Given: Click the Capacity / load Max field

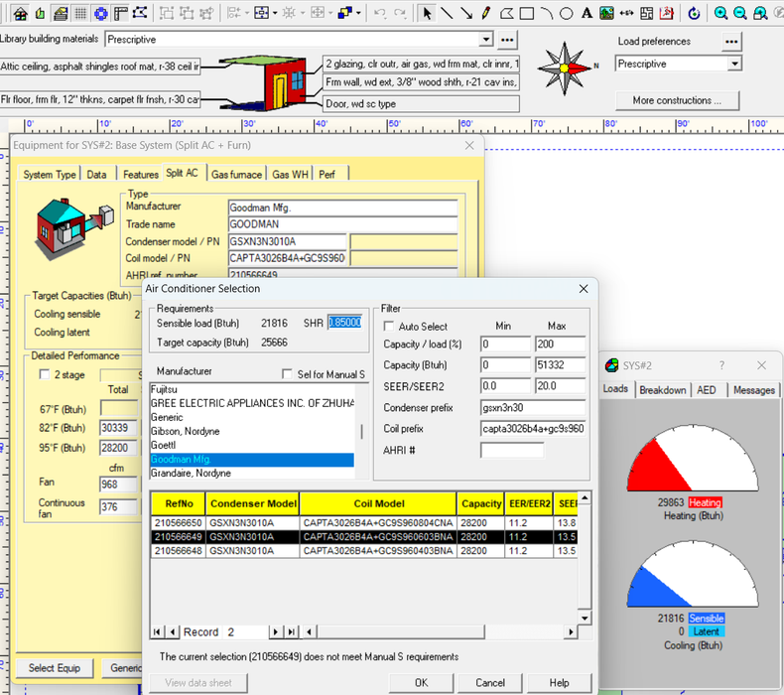Looking at the screenshot, I should click(560, 344).
